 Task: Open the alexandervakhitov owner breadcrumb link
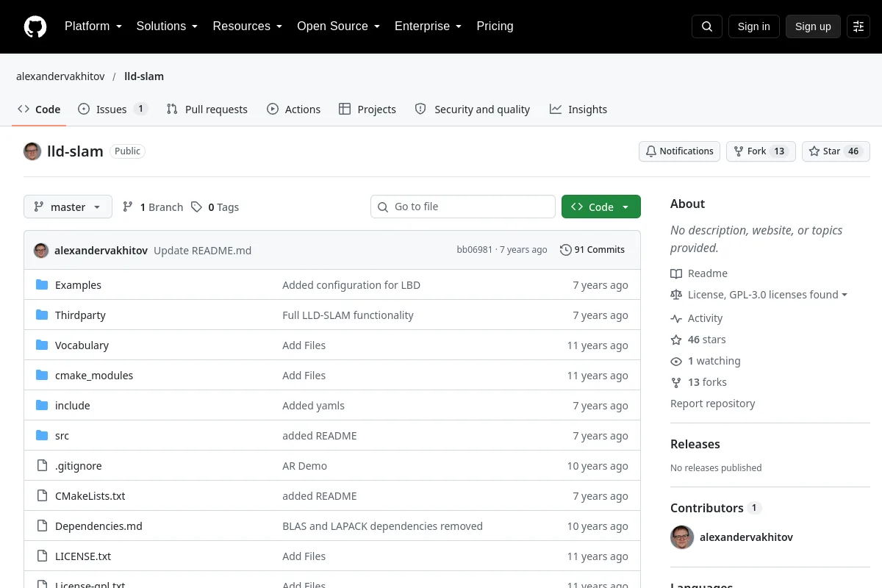pyautogui.click(x=60, y=76)
